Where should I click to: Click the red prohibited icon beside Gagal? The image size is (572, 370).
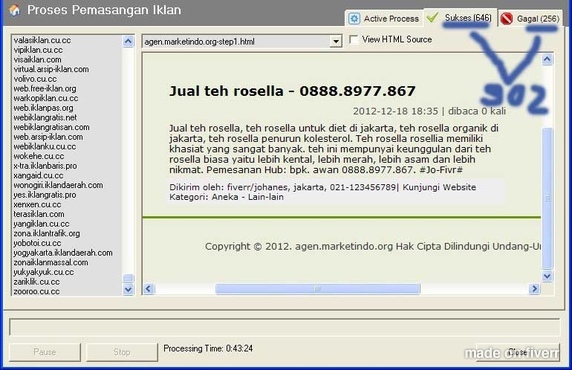(x=507, y=18)
